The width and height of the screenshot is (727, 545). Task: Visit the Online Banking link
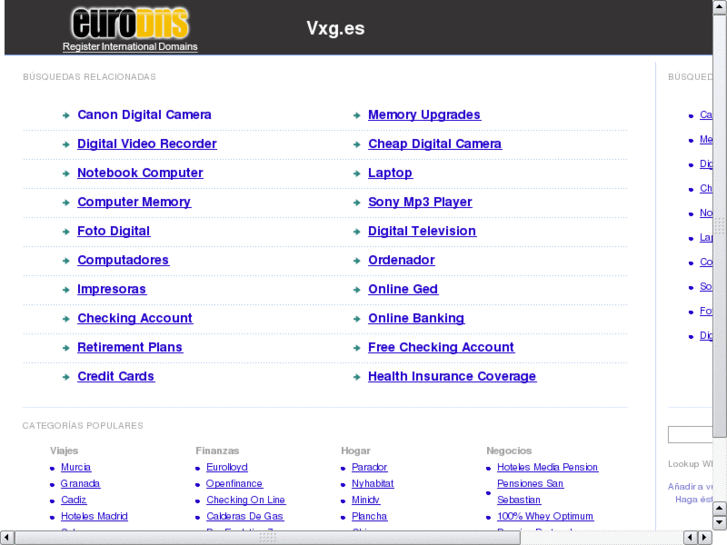tap(416, 318)
